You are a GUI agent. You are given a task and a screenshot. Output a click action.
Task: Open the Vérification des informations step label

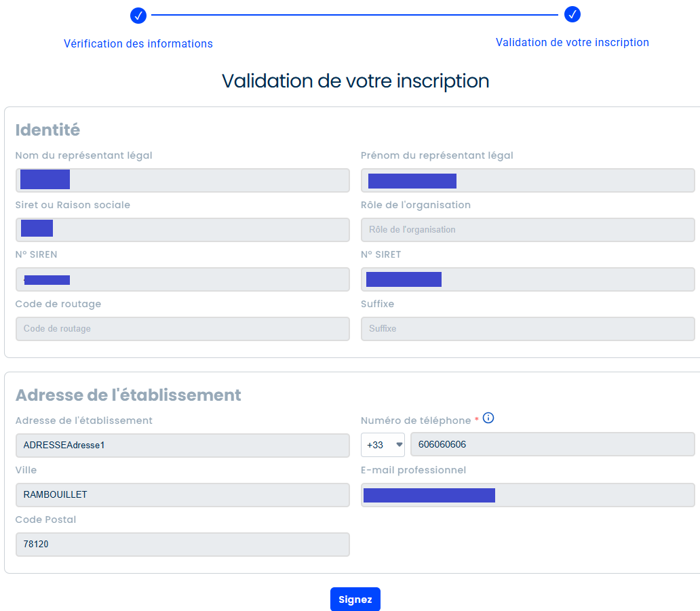click(138, 43)
